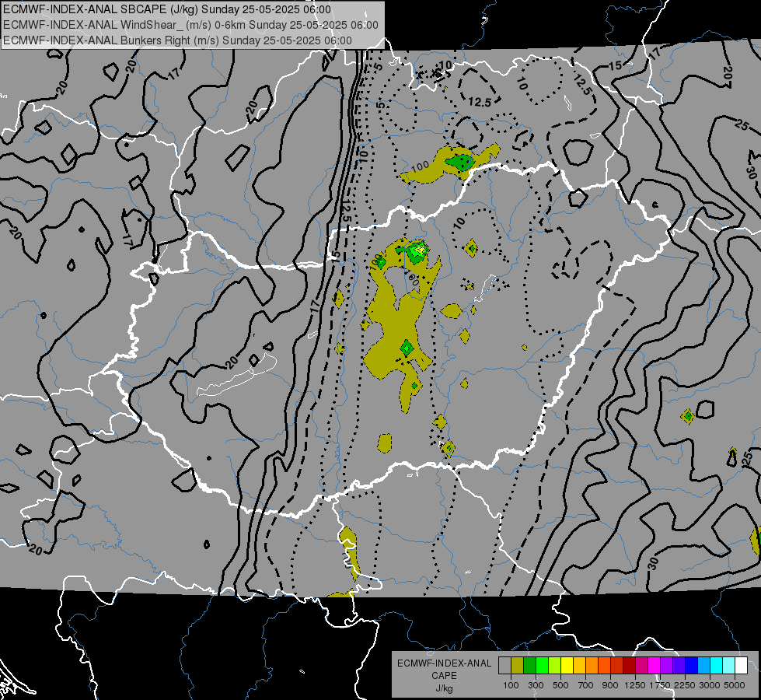761x700 pixels.
Task: Click the 3000 value under the legend
Action: pos(710,685)
